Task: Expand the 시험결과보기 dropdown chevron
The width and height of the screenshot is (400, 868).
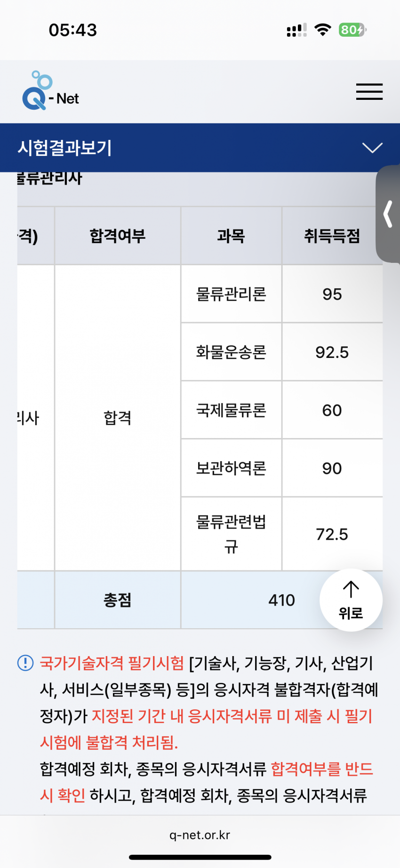Action: click(372, 148)
